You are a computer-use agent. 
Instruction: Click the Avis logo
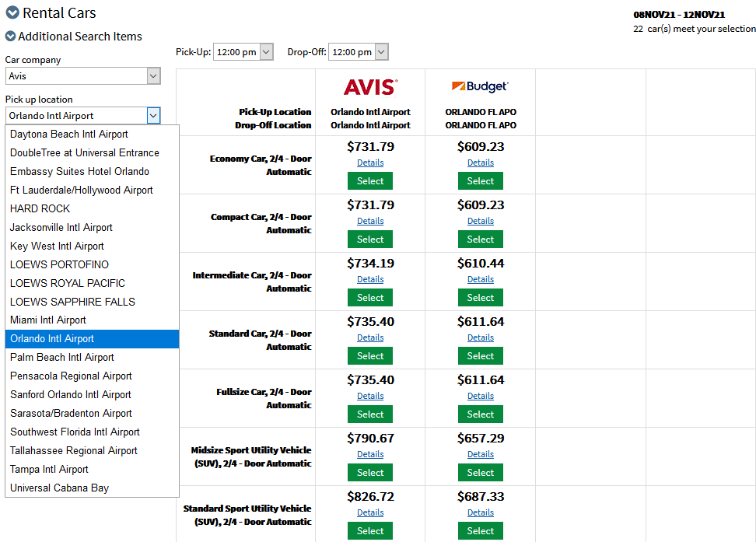pos(371,87)
